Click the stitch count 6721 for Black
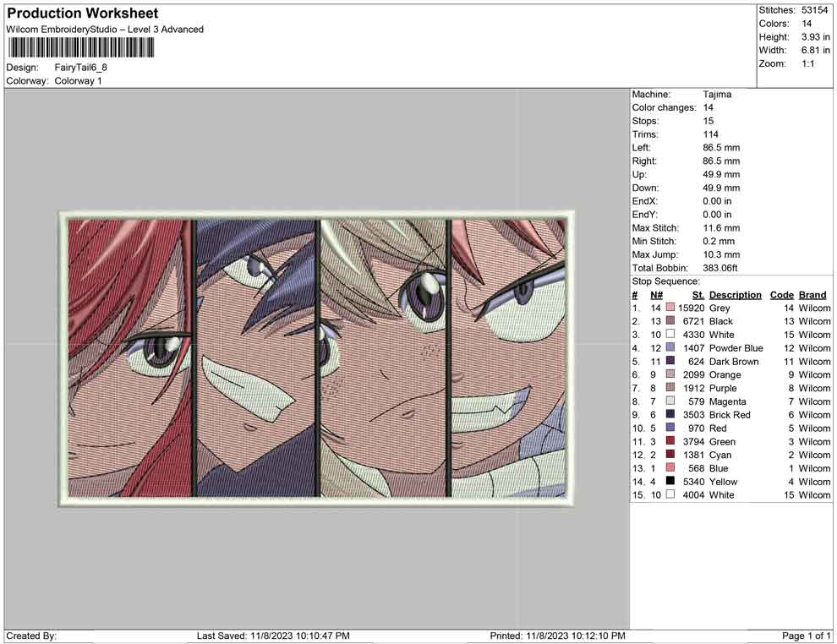The width and height of the screenshot is (837, 644). [x=693, y=321]
